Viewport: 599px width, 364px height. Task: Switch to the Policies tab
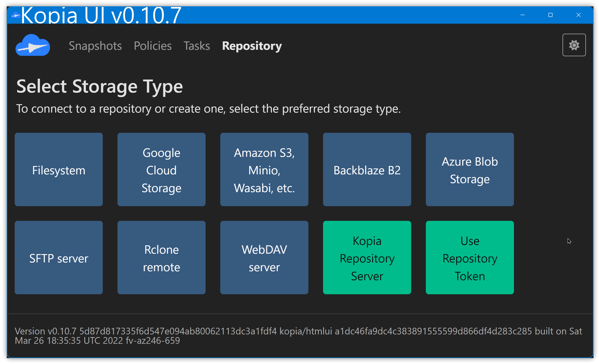coord(153,46)
